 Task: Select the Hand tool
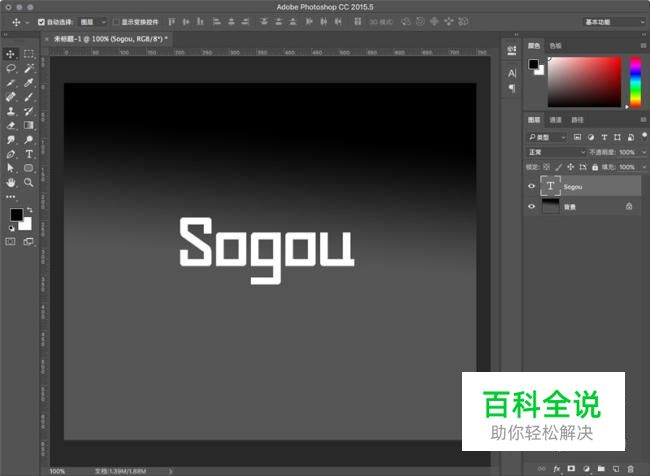[11, 183]
